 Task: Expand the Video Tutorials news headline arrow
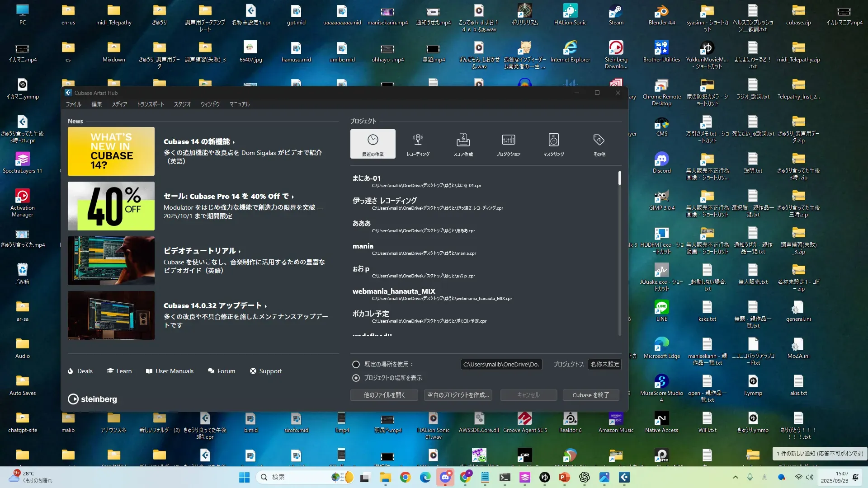click(x=239, y=251)
